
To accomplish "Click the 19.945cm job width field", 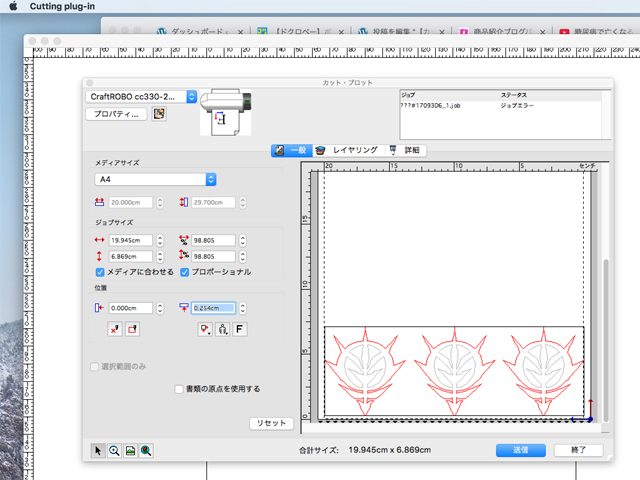I will pos(131,240).
